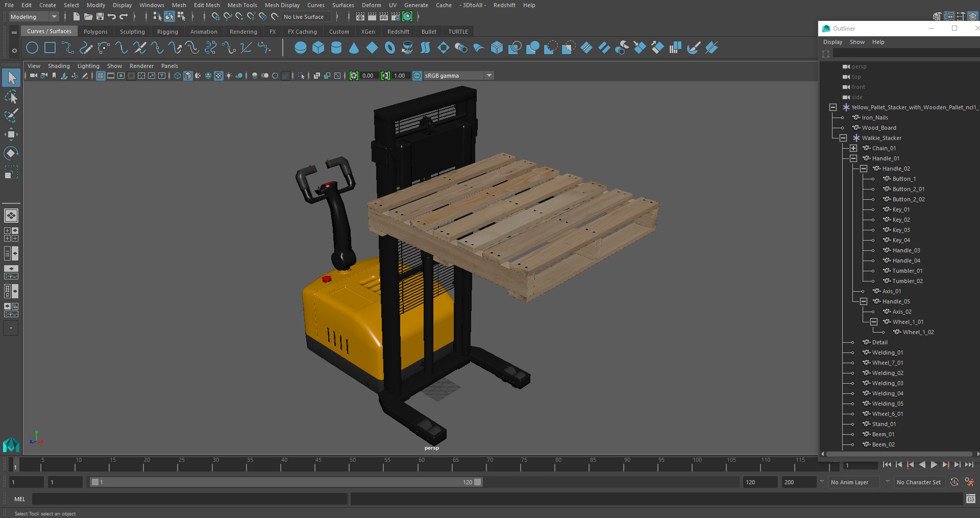The image size is (980, 518).
Task: Select the NURBS circle shelf icon
Action: 32,48
